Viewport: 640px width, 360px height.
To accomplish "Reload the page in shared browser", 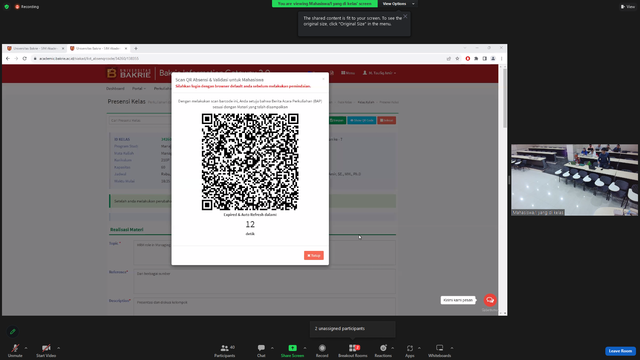I will 24,58.
